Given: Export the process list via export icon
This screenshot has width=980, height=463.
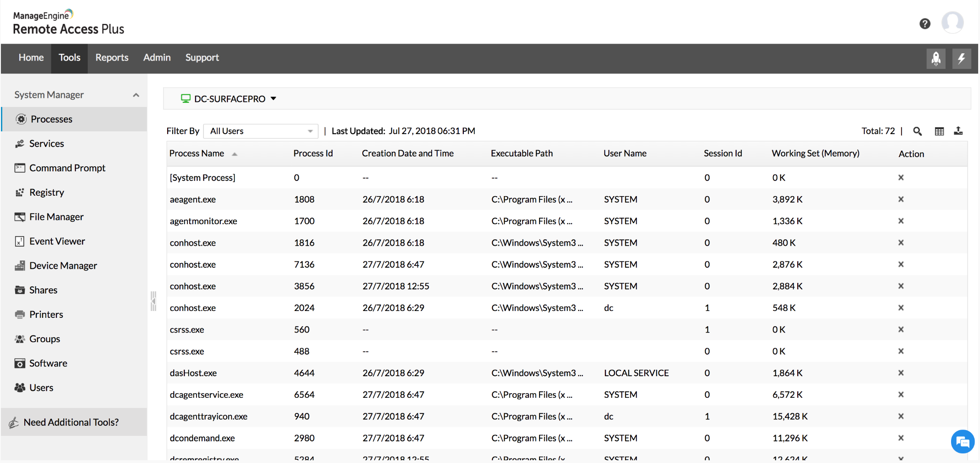Looking at the screenshot, I should point(959,131).
